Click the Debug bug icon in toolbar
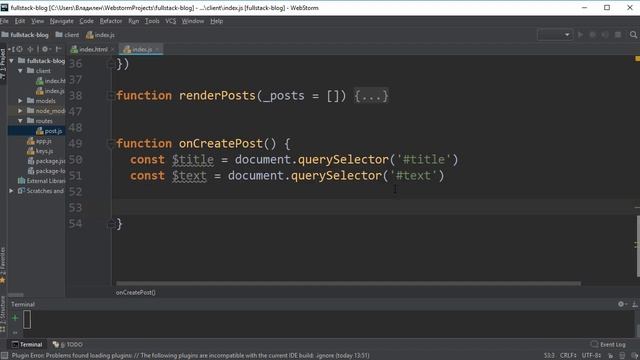This screenshot has width=640, height=360. pos(593,35)
